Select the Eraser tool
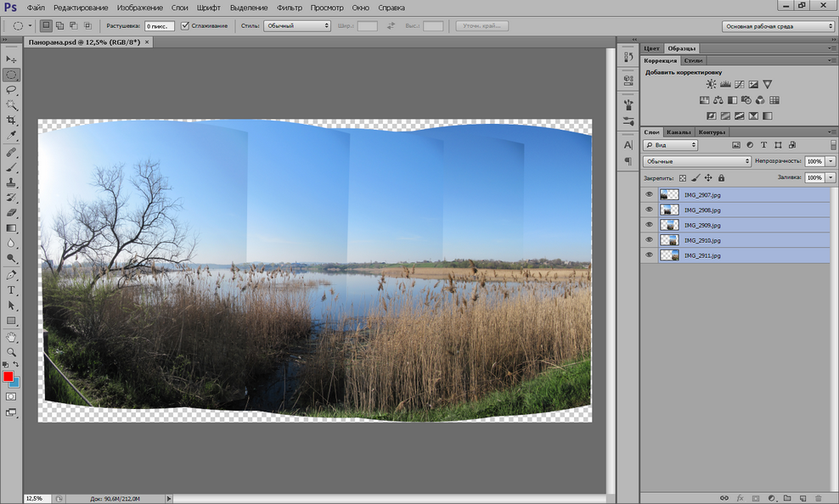Screen dimensions: 839x504 coord(11,213)
